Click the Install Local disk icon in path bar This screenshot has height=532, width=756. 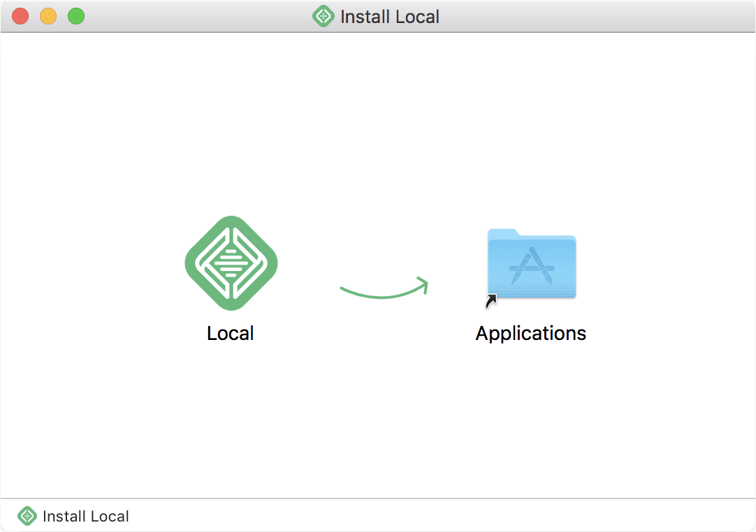pos(27,516)
